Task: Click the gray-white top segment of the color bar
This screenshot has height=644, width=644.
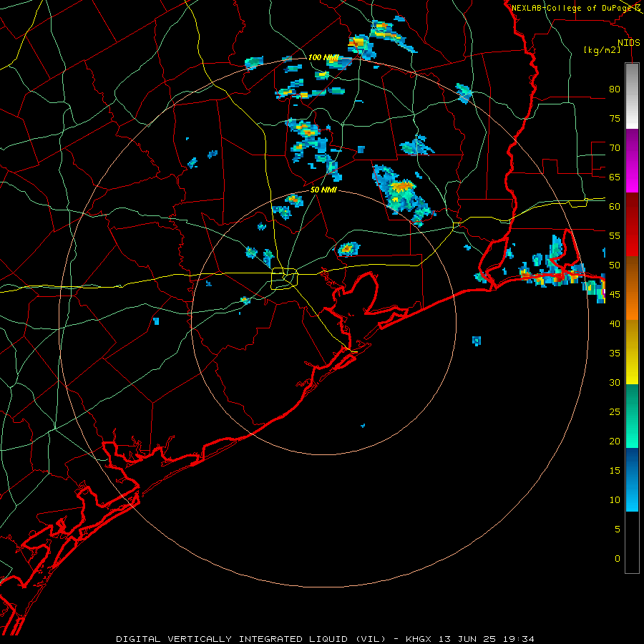Action: [x=632, y=96]
